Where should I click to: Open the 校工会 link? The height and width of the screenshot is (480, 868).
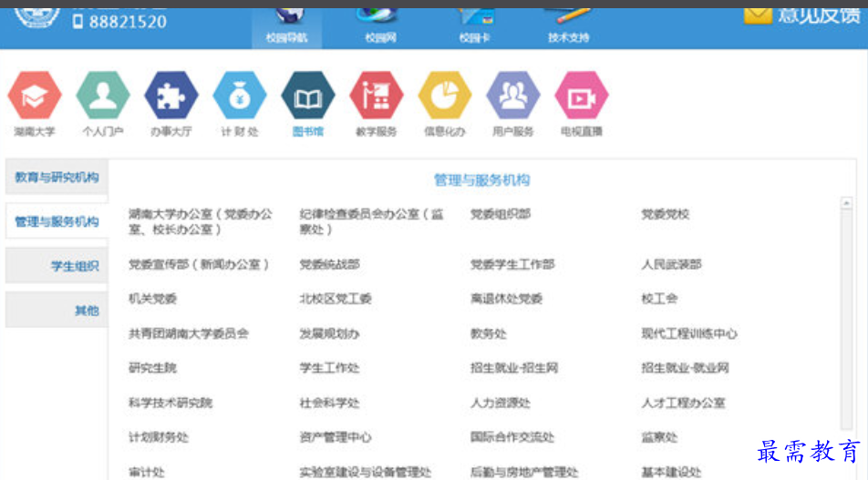(x=659, y=299)
